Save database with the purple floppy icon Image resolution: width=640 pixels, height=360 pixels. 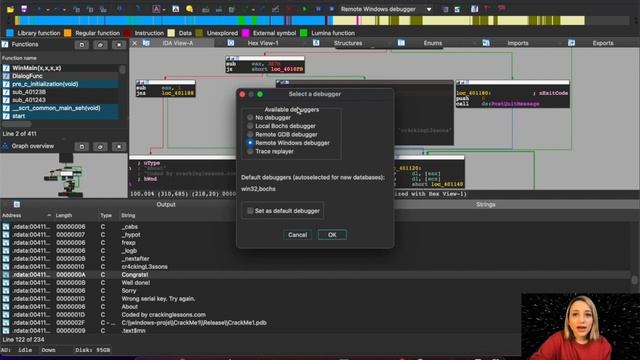[x=24, y=9]
